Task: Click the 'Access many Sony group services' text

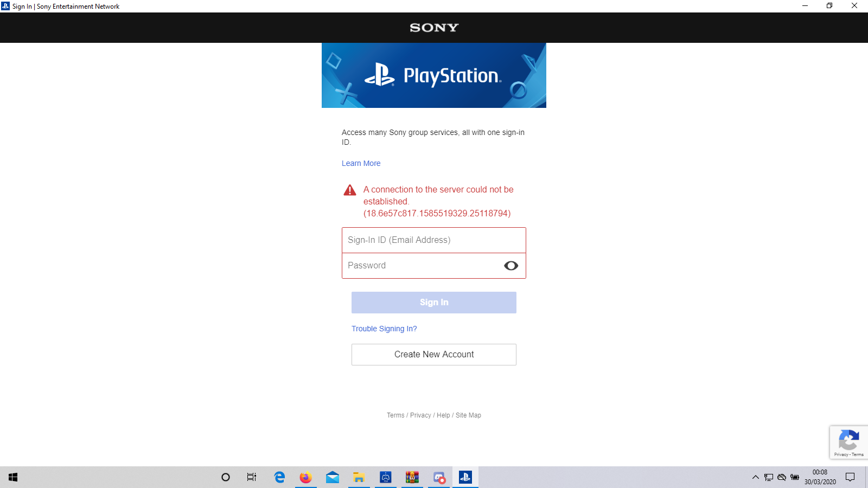Action: click(433, 137)
